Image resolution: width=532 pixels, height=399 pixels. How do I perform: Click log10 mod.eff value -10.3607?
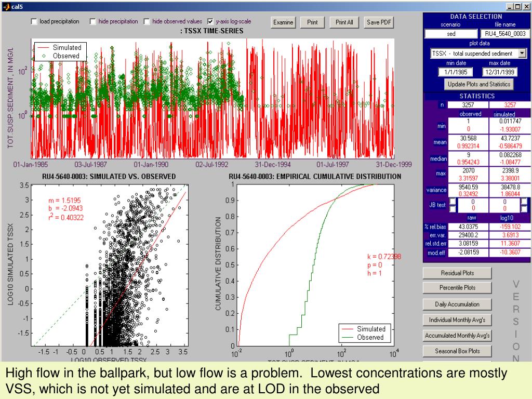coord(510,253)
